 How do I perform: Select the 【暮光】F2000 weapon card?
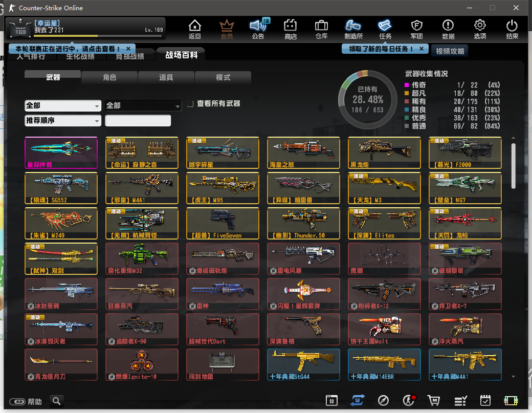tap(465, 153)
